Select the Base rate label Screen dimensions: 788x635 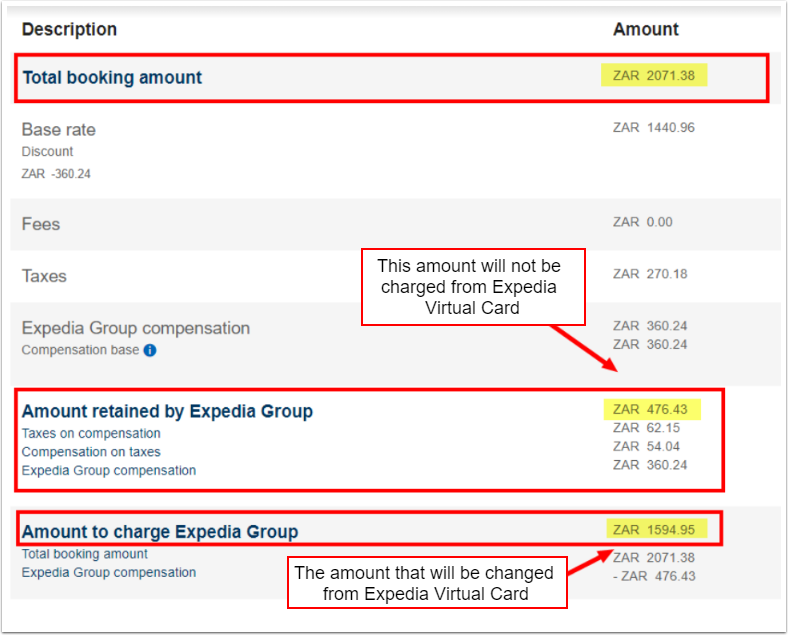[x=59, y=130]
